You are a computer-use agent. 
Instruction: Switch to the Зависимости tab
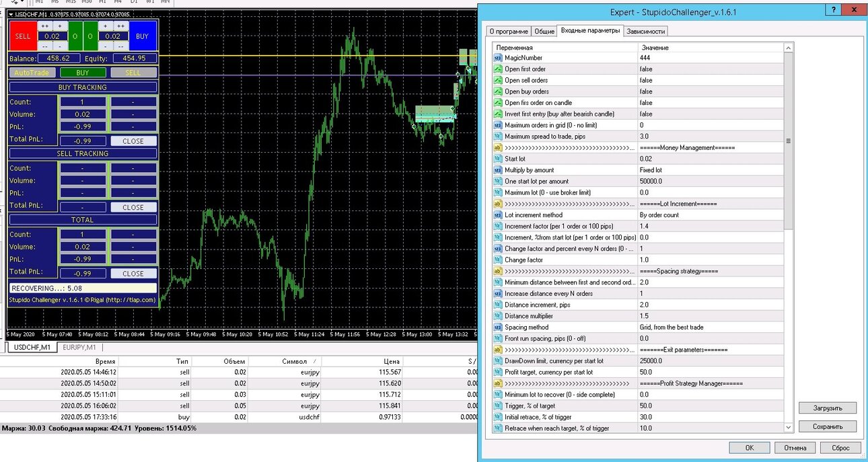[x=646, y=31]
